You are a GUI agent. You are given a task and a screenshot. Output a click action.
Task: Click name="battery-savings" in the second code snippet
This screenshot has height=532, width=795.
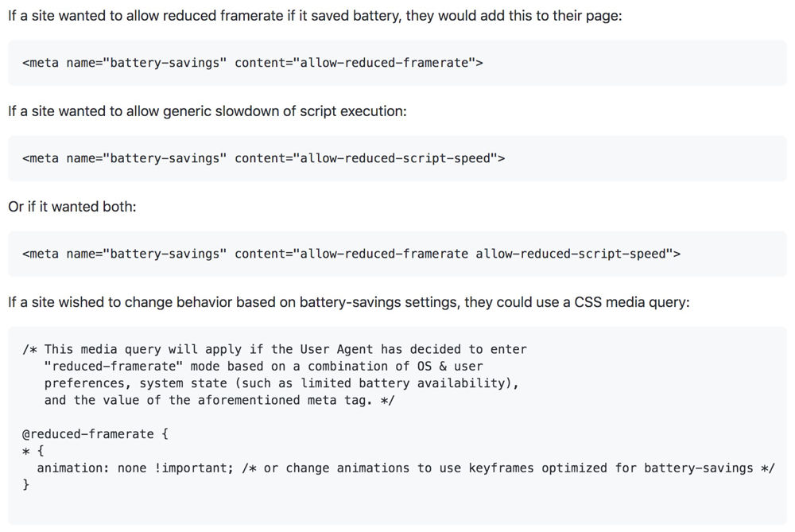pyautogui.click(x=147, y=158)
